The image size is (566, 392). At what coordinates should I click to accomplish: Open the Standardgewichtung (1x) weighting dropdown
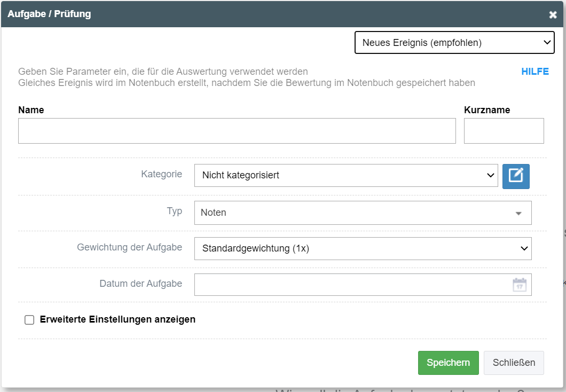(x=363, y=248)
